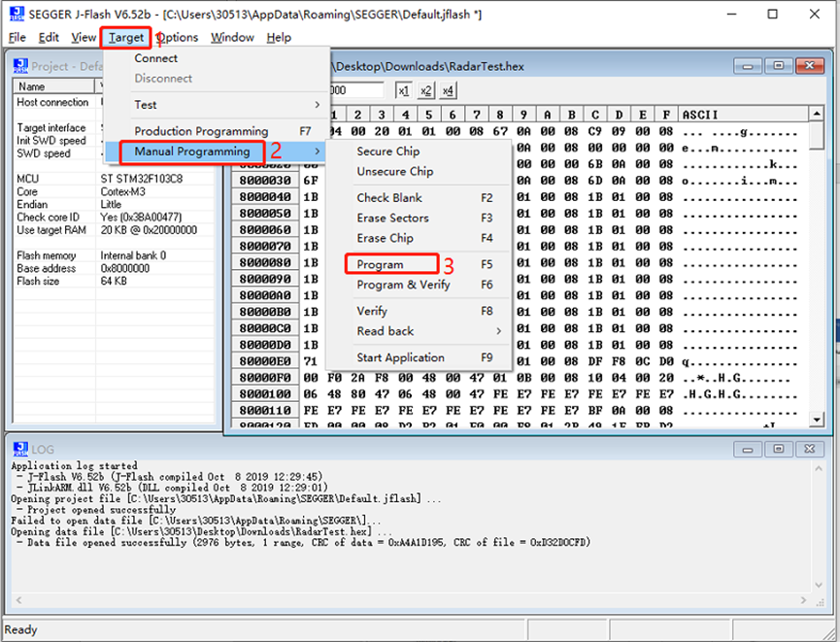The image size is (840, 642).
Task: Expand the Test submenu
Action: click(217, 105)
